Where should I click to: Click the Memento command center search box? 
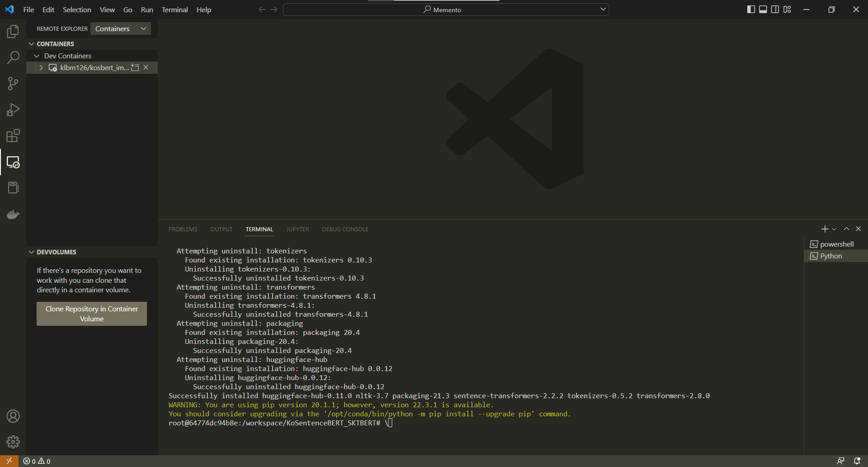click(x=446, y=10)
